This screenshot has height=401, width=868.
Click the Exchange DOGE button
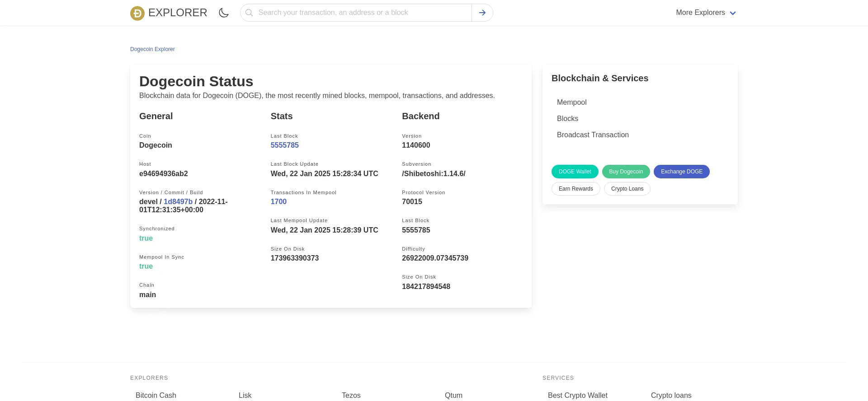point(682,172)
